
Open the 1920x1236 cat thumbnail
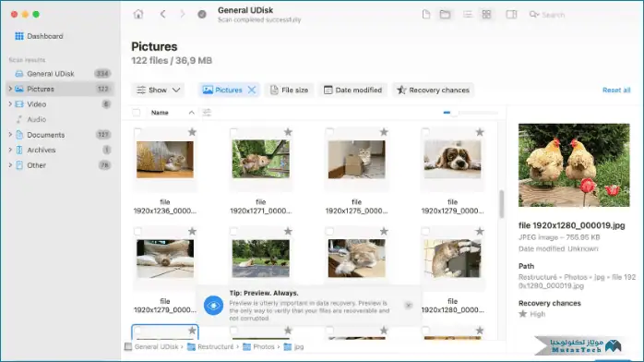pyautogui.click(x=165, y=160)
